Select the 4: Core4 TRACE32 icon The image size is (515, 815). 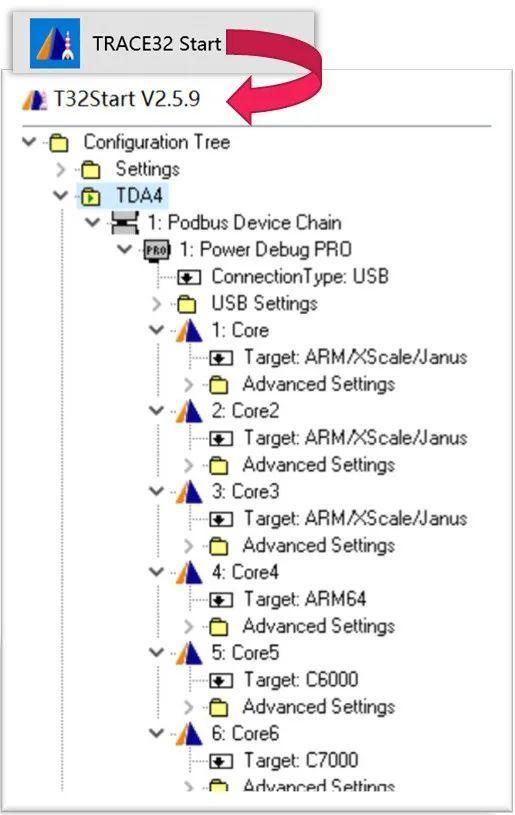point(189,572)
